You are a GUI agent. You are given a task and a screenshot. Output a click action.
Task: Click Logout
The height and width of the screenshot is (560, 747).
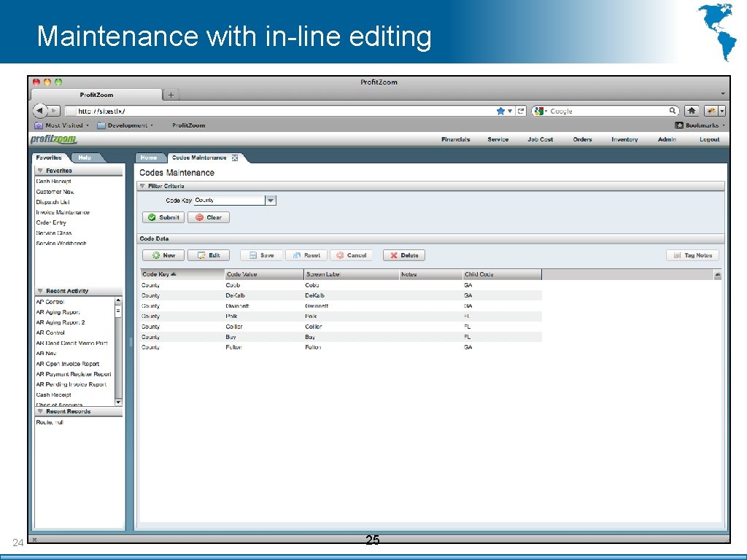click(x=709, y=139)
